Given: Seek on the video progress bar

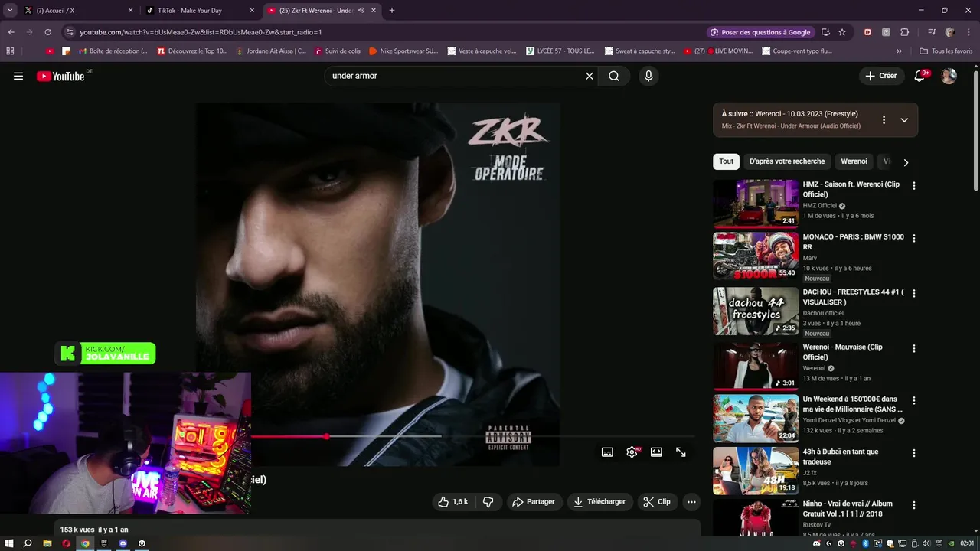Looking at the screenshot, I should (472, 436).
